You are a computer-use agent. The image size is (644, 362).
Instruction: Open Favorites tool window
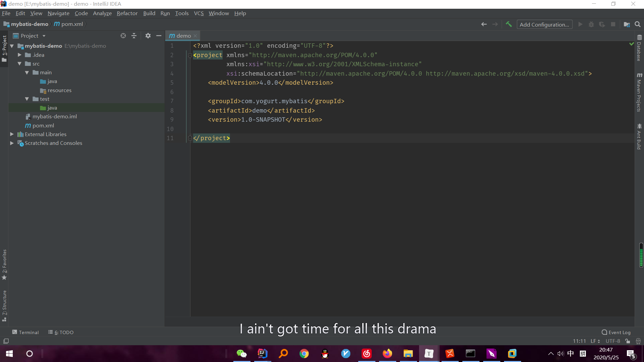tap(4, 265)
